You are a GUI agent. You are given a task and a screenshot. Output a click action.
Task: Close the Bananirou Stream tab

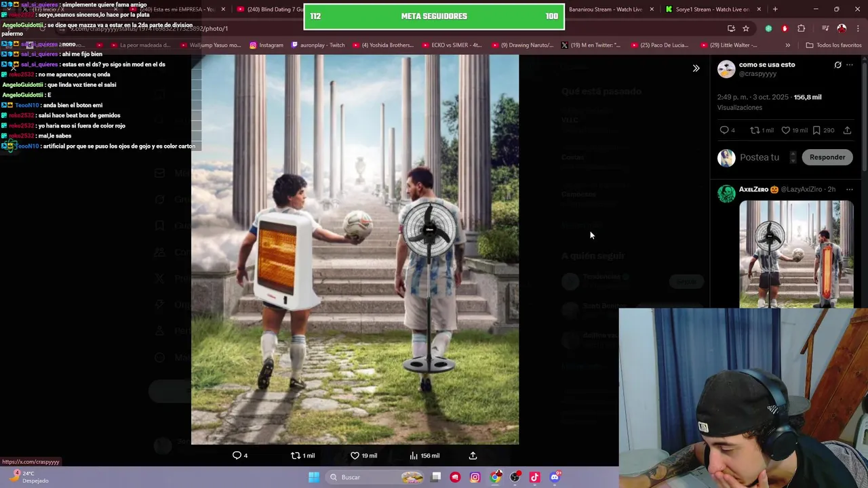point(652,9)
